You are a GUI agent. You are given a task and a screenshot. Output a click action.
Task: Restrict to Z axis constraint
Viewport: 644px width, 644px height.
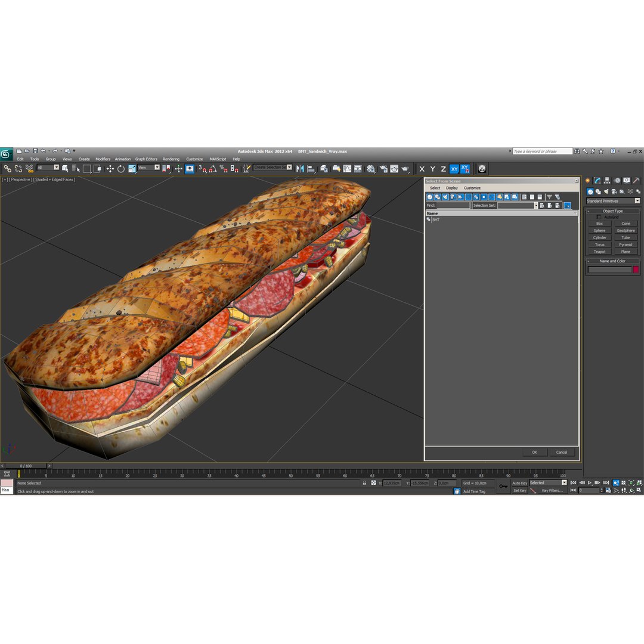[x=443, y=169]
